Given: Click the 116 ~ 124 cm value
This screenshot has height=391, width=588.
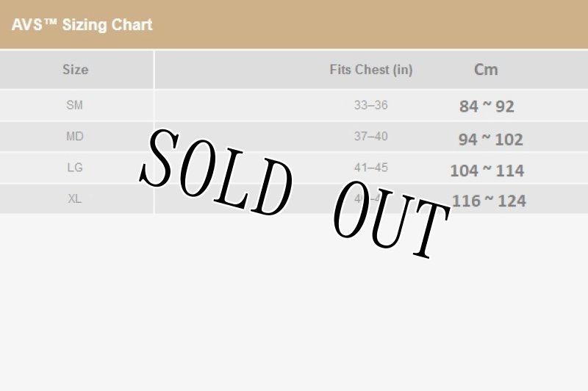Looking at the screenshot, I should 489,201.
